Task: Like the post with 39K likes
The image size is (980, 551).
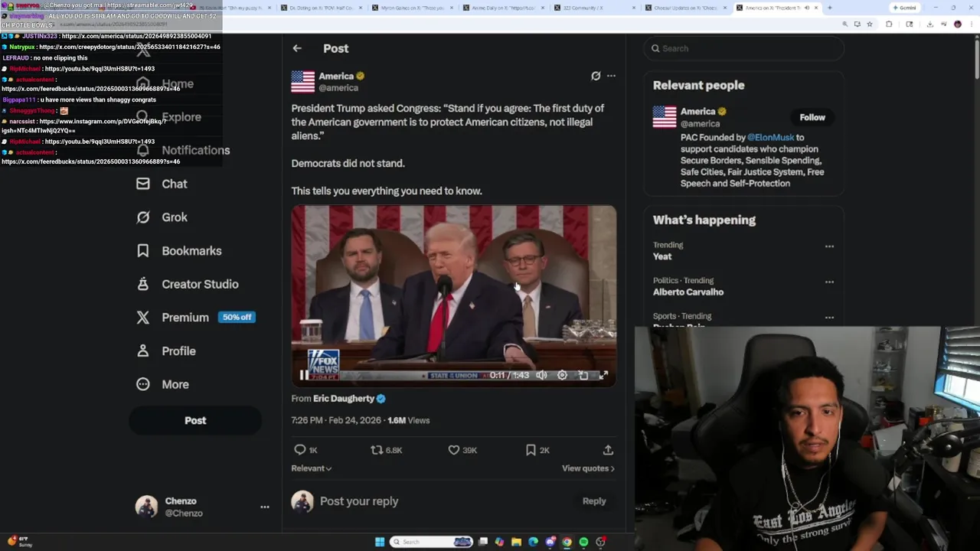Action: [x=462, y=450]
